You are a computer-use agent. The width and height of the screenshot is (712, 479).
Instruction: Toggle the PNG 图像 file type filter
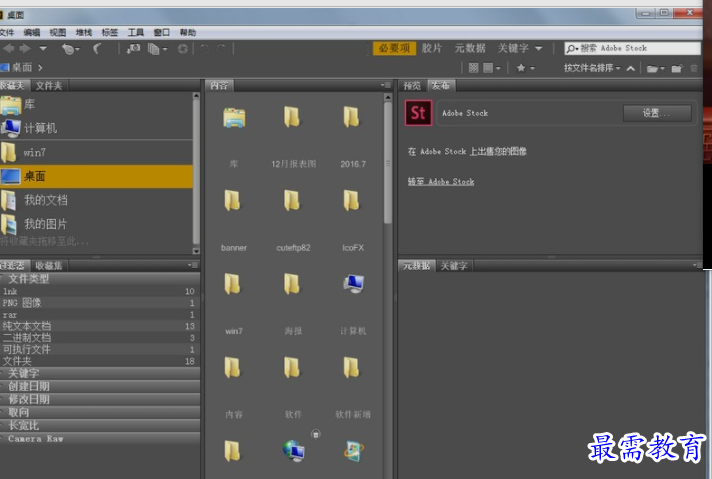(100, 303)
